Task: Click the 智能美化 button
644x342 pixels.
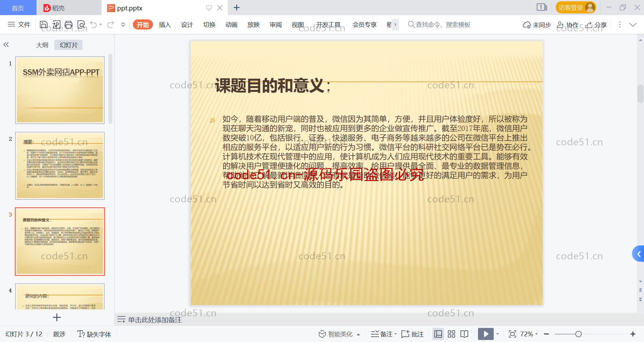Action: pos(336,334)
